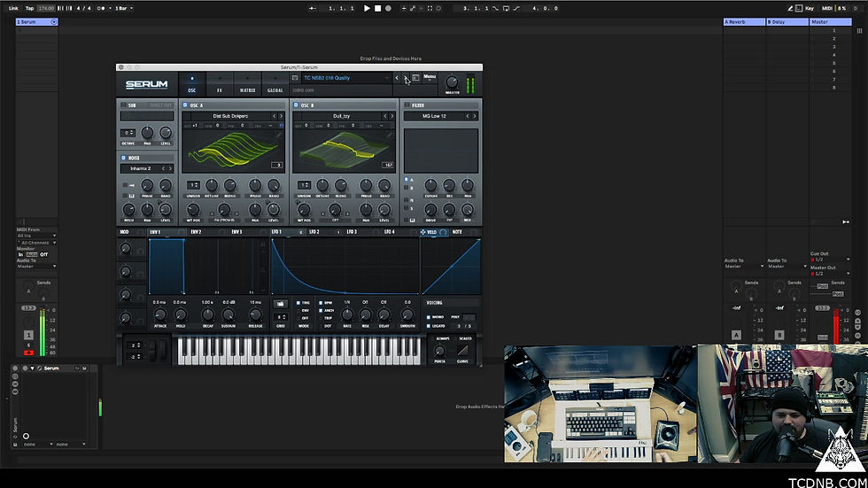Disable the OSC B oscillator
The height and width of the screenshot is (488, 868).
point(296,105)
